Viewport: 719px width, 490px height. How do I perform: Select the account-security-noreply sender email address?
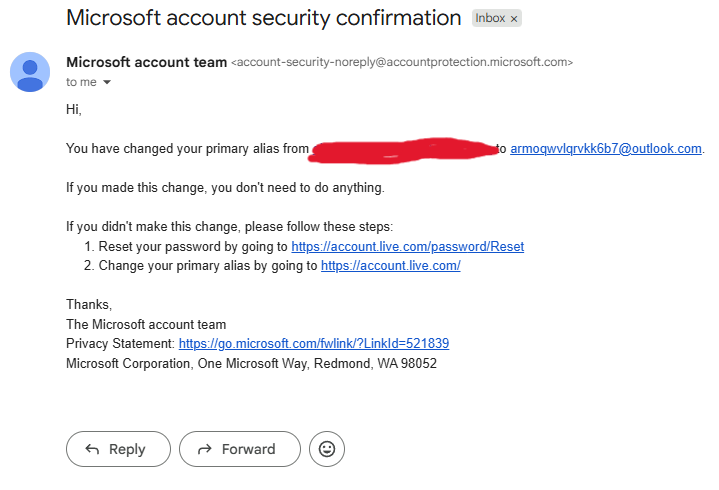402,63
